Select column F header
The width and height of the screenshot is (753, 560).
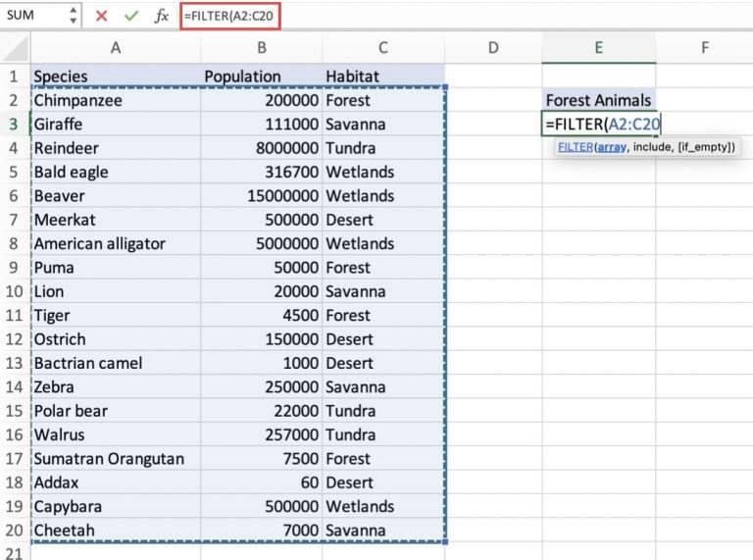coord(704,47)
